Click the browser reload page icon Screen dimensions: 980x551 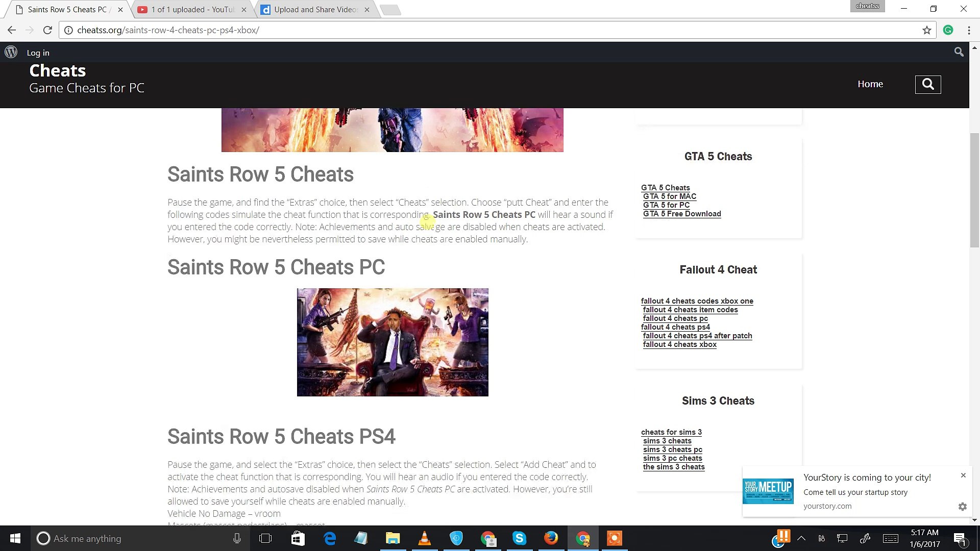point(47,30)
